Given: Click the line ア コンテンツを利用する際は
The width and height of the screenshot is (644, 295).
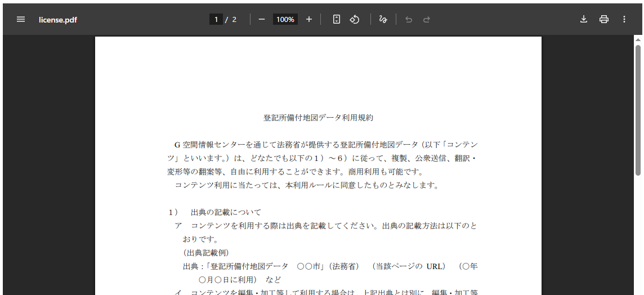Looking at the screenshot, I should coord(326,226).
